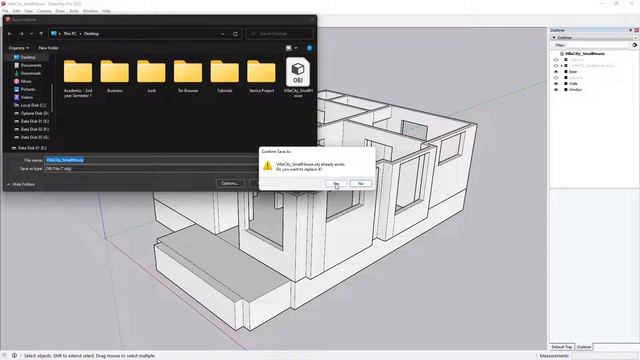Open the view options dropdown arrow
Viewport: 640px width, 360px height.
296,48
